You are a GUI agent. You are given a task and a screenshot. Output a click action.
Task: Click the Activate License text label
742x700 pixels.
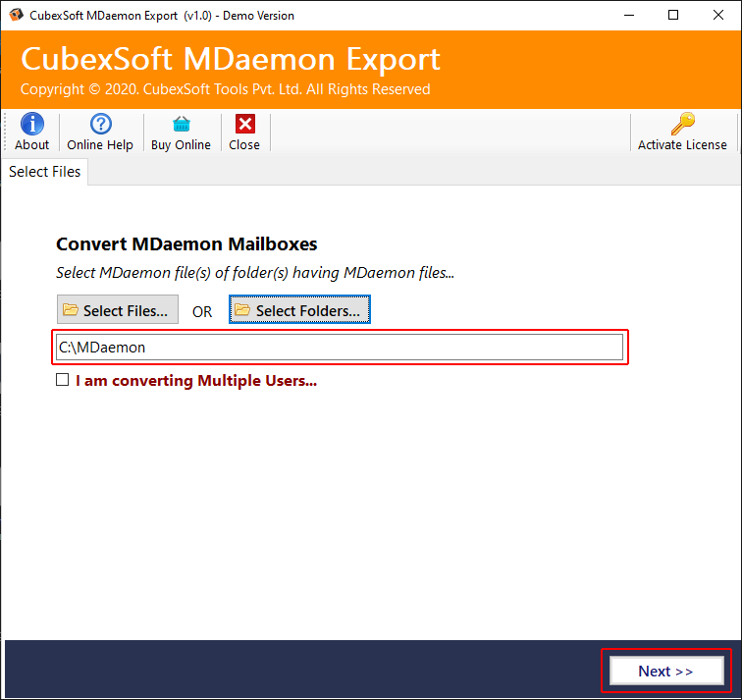click(682, 144)
